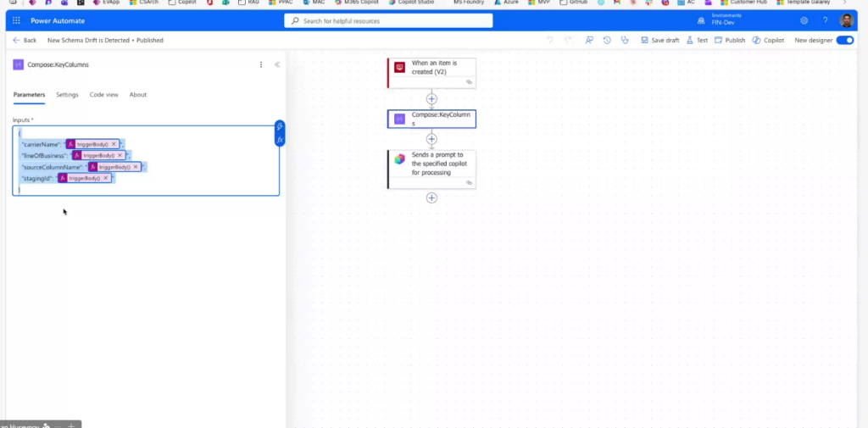
Task: Remove the carrierName triggerBody() token
Action: pyautogui.click(x=114, y=144)
